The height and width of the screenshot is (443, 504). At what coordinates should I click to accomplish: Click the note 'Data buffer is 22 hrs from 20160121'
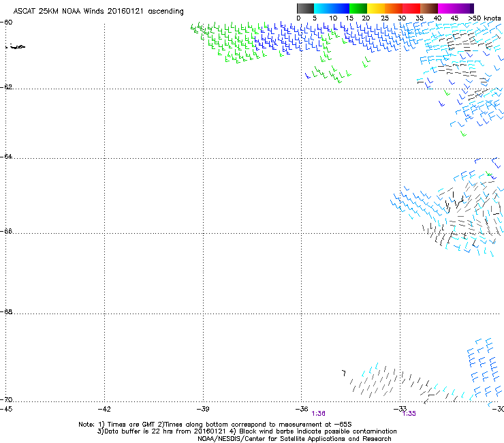click(166, 431)
